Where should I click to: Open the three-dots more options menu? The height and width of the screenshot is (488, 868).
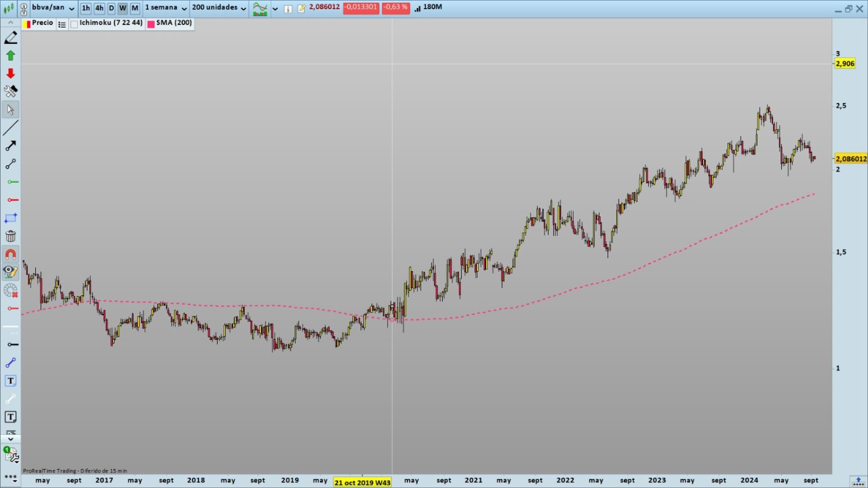[10, 478]
